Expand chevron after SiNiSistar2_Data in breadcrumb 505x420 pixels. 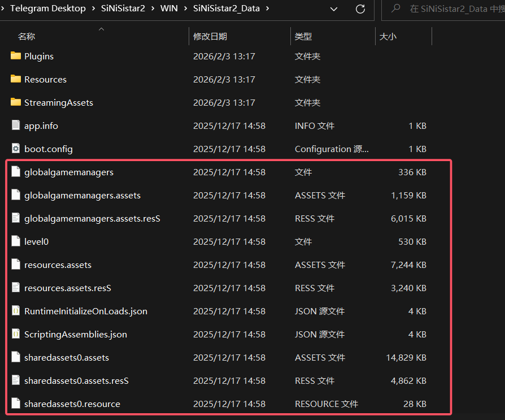[267, 8]
